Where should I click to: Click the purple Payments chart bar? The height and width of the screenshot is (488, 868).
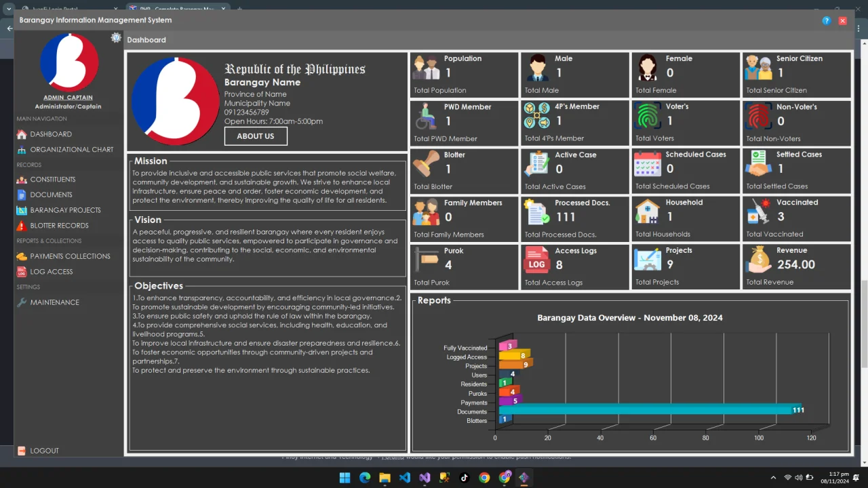pyautogui.click(x=509, y=401)
